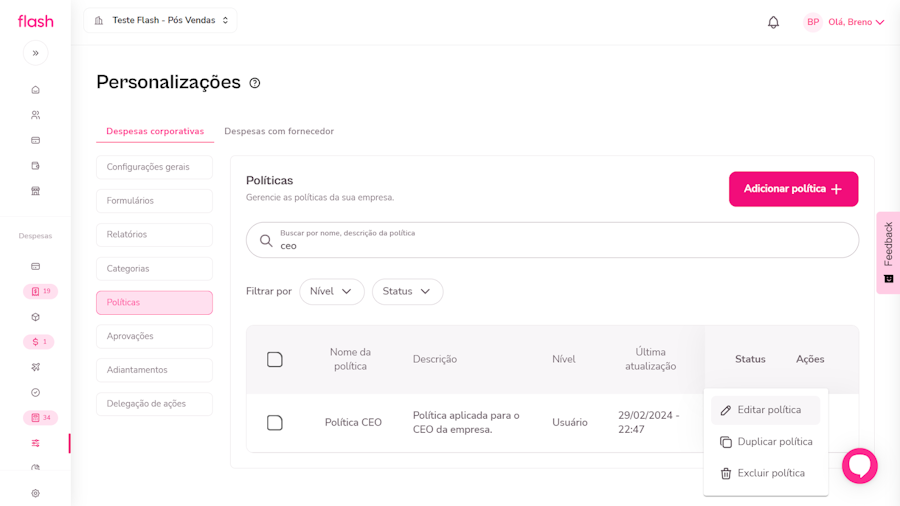Select Editar política from the menu
The width and height of the screenshot is (900, 506).
[765, 410]
